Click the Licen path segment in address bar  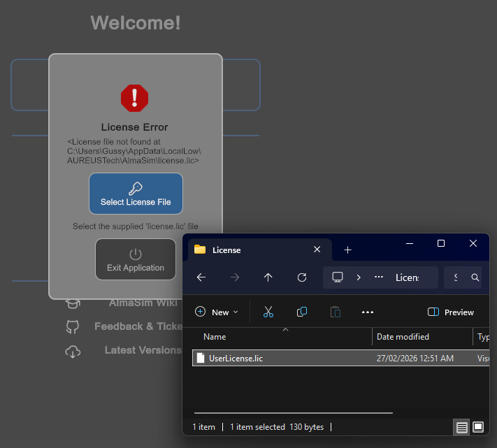coord(408,278)
